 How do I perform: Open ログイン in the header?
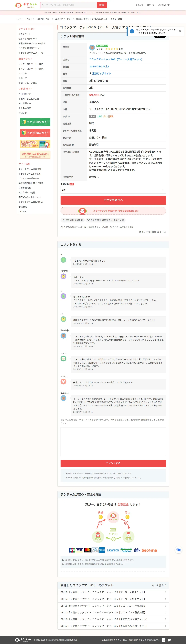click(x=151, y=5)
